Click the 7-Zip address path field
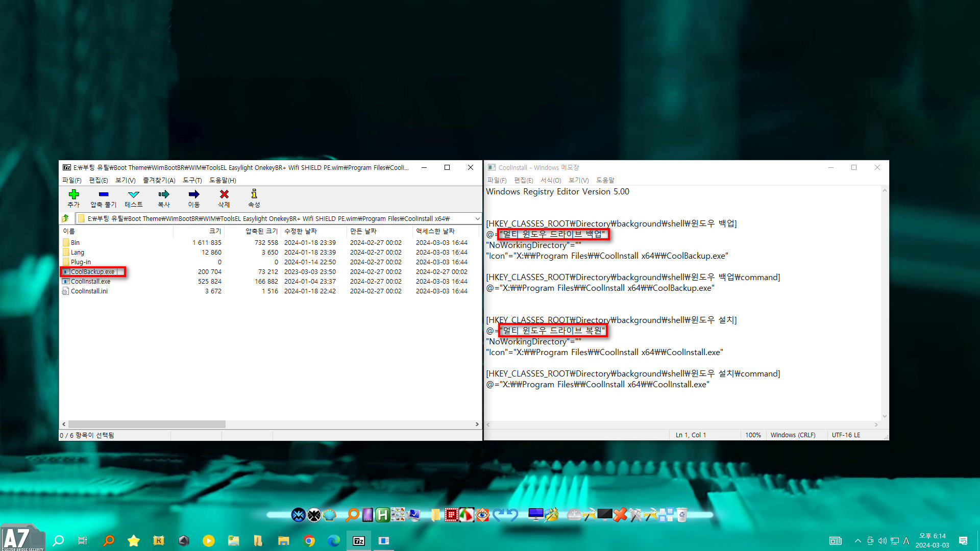This screenshot has height=551, width=980. pyautogui.click(x=275, y=219)
